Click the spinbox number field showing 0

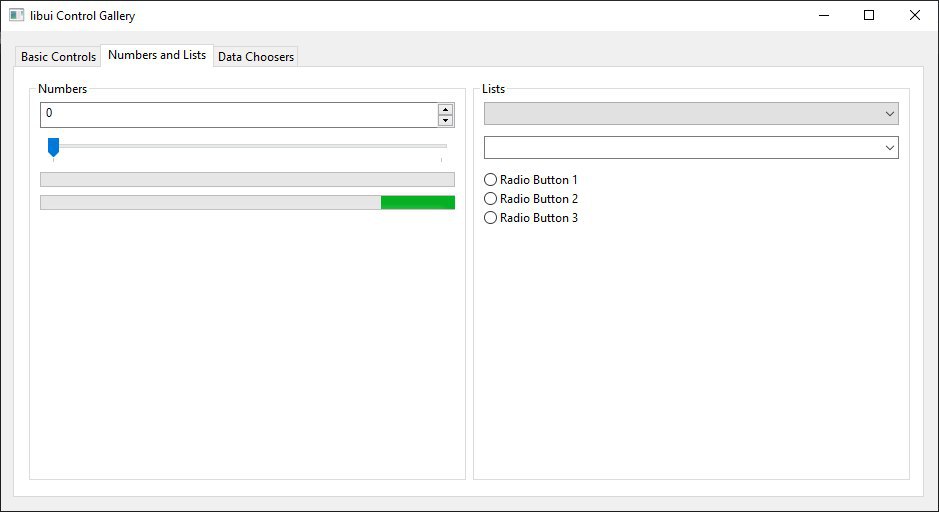239,114
